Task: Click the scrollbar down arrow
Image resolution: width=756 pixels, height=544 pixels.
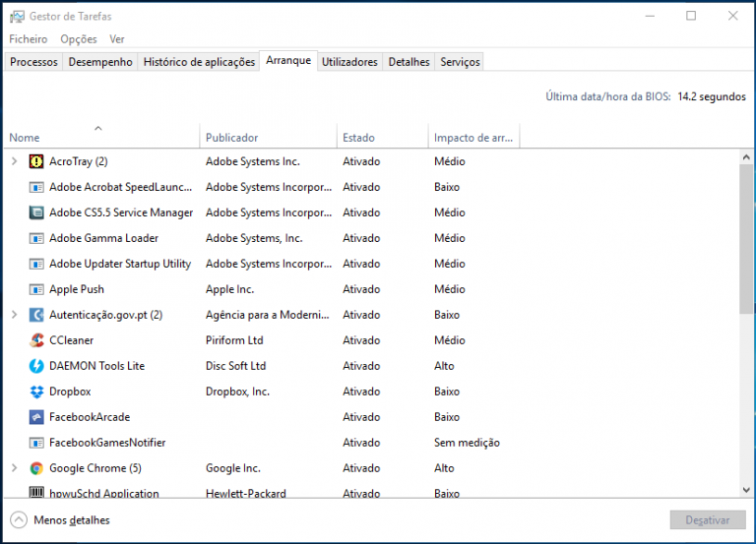Action: click(x=746, y=489)
